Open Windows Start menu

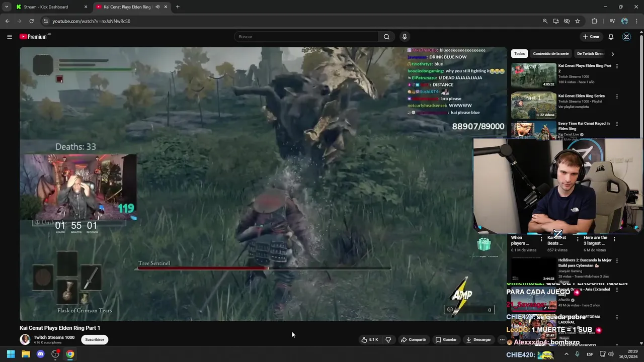point(11,354)
